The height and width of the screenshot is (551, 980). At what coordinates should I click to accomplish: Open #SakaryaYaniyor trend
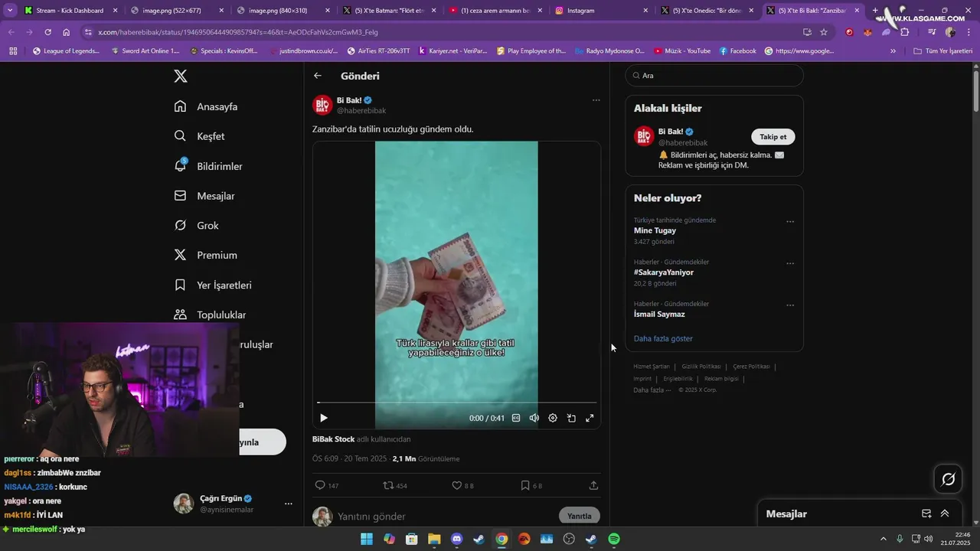click(x=664, y=272)
